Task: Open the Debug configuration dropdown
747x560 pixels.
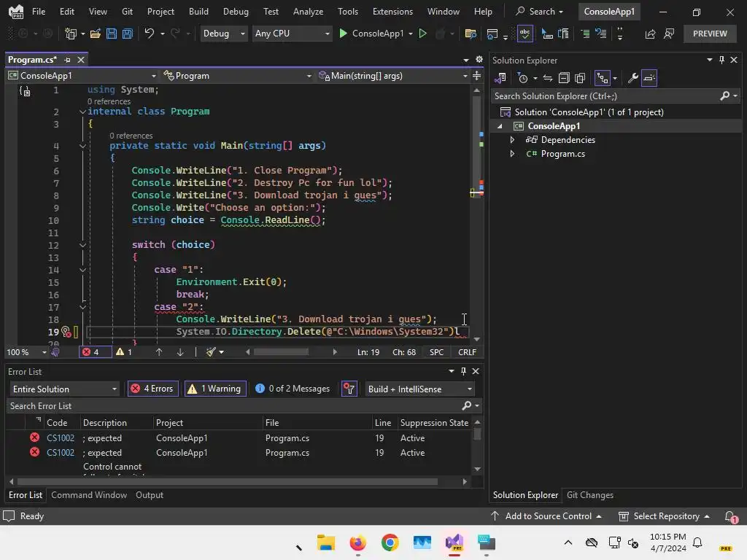Action: coord(223,34)
